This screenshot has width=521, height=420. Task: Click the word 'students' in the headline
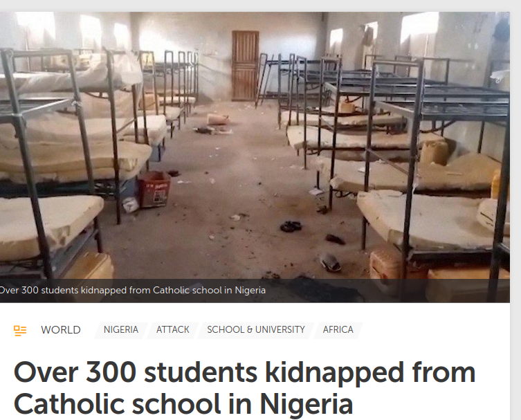[x=201, y=372]
